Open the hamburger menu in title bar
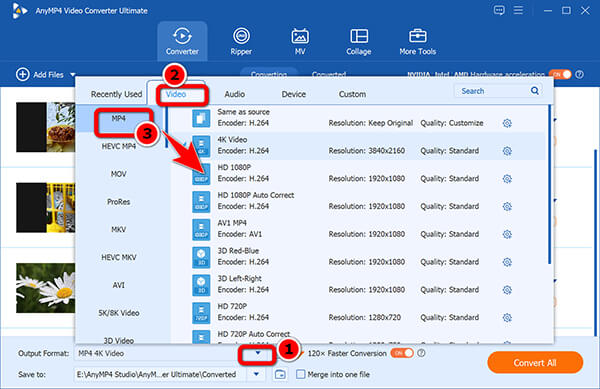 (x=518, y=10)
